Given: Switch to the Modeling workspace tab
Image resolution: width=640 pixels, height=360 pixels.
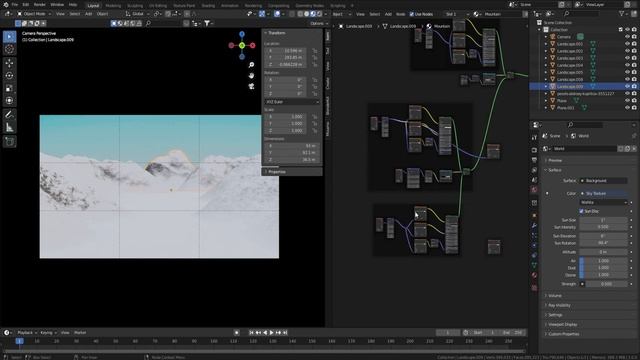Looking at the screenshot, I should (x=113, y=6).
